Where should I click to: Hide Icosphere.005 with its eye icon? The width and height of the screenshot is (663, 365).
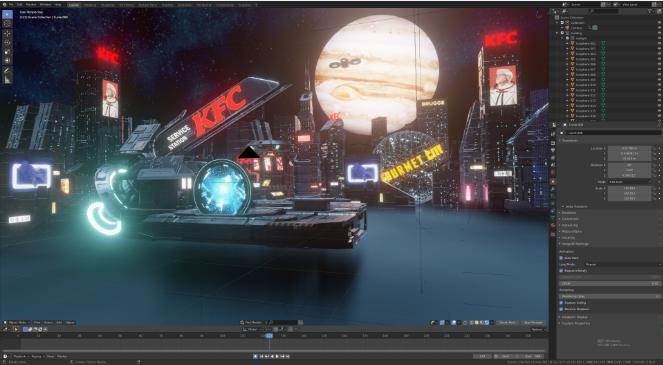[659, 59]
